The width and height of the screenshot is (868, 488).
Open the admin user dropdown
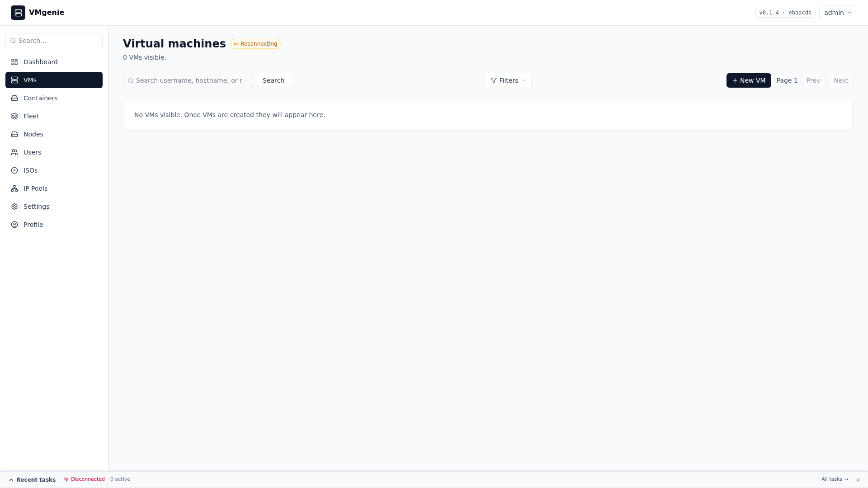(x=838, y=13)
